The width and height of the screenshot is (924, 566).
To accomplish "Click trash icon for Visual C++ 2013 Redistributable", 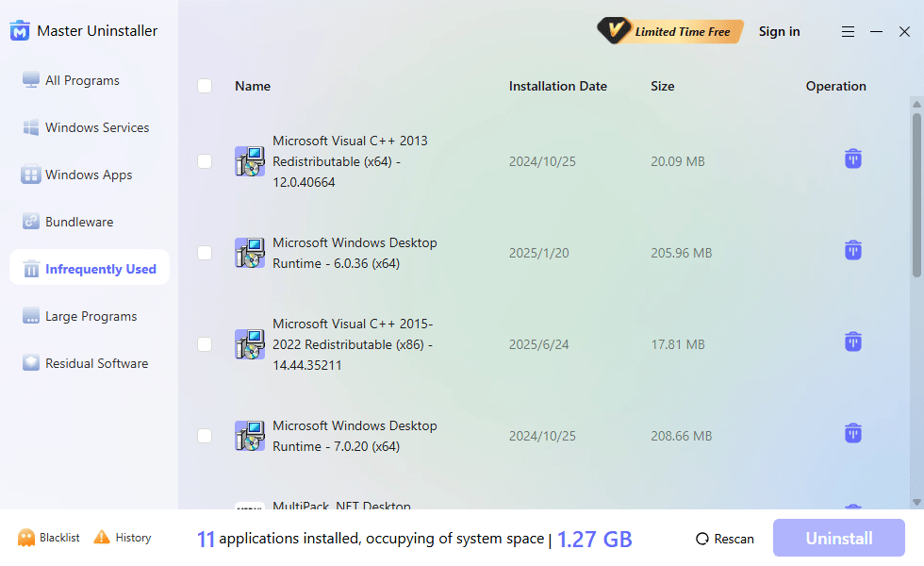I will click(853, 158).
